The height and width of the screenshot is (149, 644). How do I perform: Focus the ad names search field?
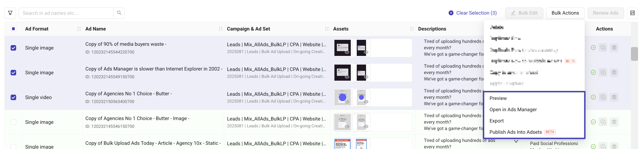click(66, 13)
